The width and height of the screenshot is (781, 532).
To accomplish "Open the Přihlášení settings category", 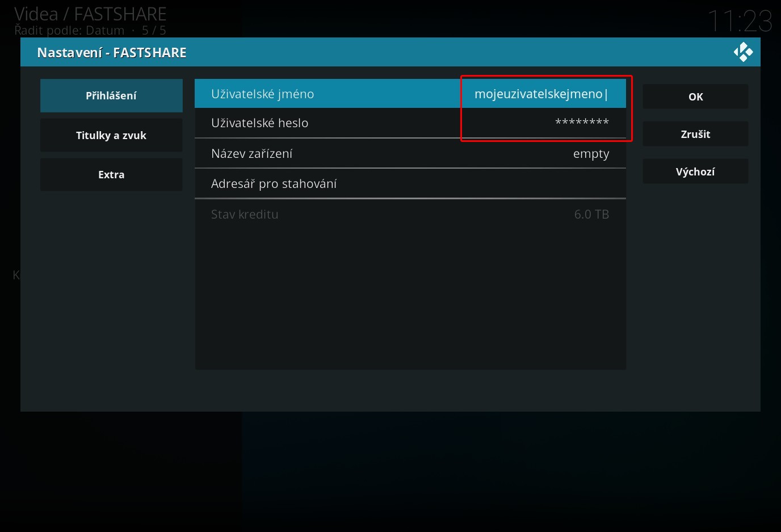I will click(111, 95).
